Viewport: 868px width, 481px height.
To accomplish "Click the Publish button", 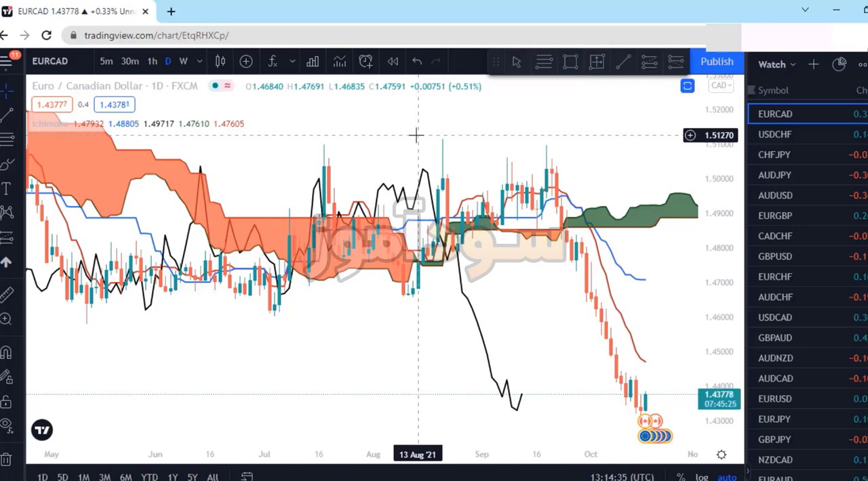I will coord(717,61).
